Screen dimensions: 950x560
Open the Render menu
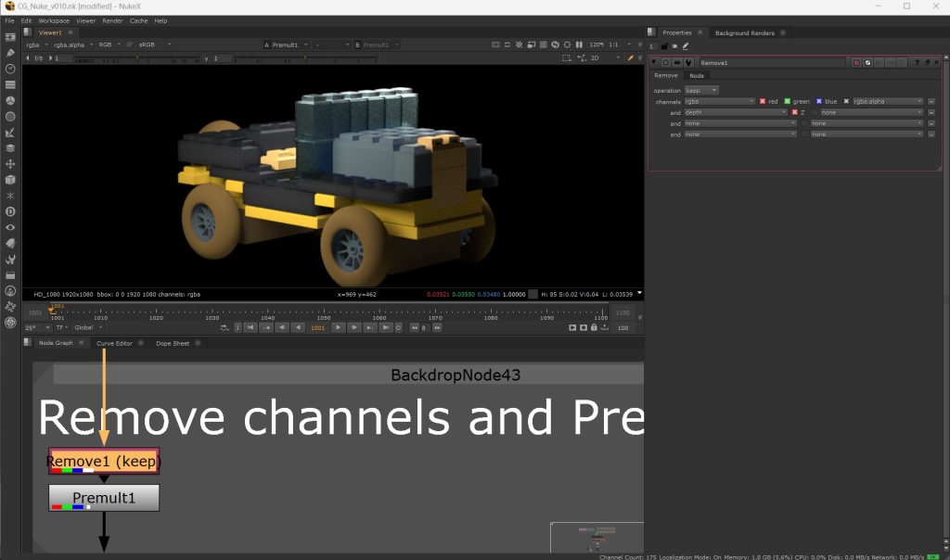tap(112, 20)
